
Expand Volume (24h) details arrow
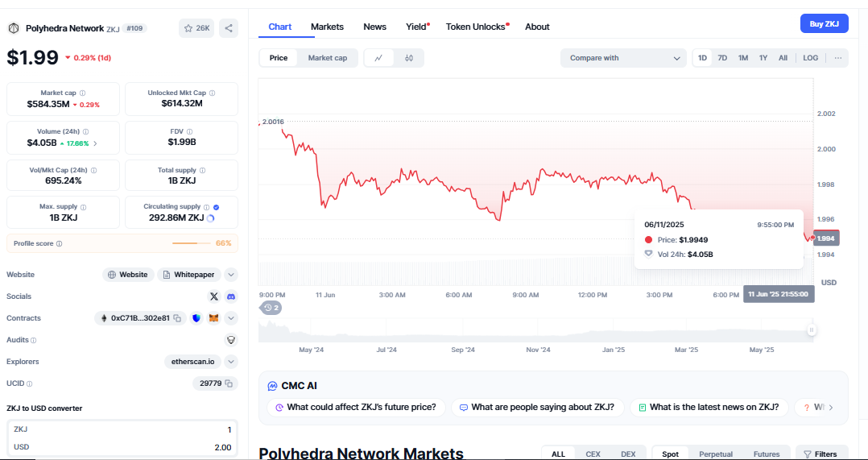coord(95,143)
